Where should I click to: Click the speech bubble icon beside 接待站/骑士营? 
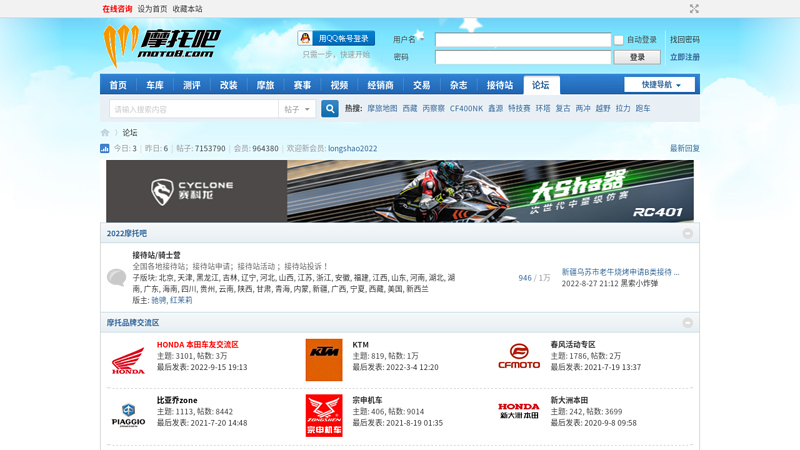(x=117, y=277)
